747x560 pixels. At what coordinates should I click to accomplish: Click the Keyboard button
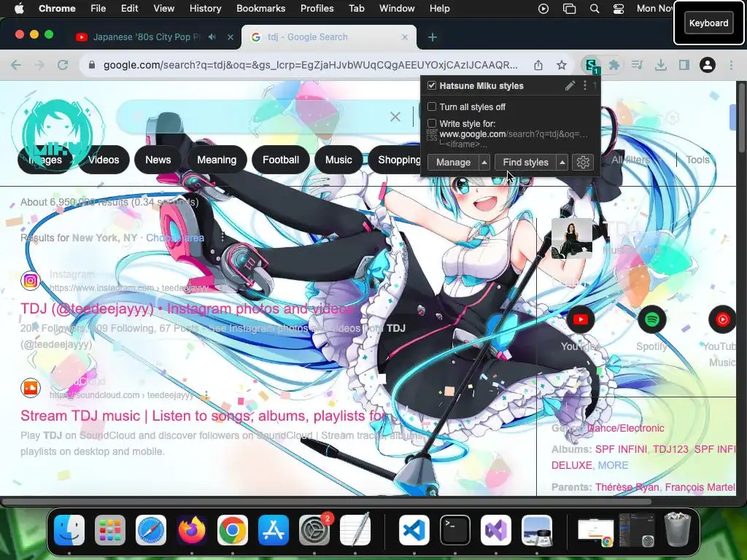point(708,23)
